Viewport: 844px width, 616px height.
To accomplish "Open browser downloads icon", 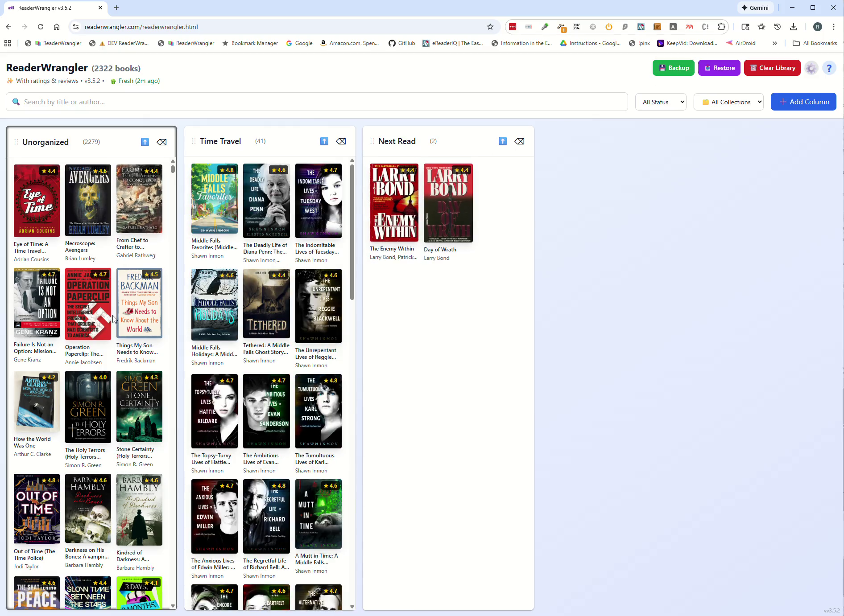I will [x=794, y=27].
